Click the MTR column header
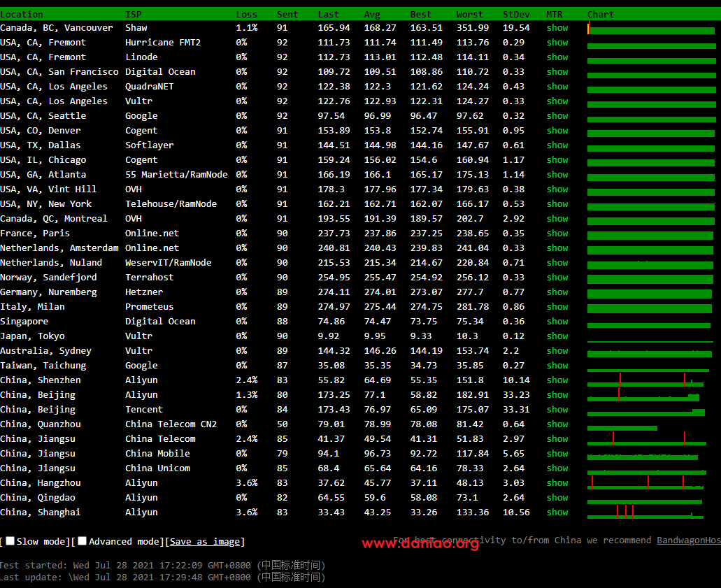 [555, 14]
